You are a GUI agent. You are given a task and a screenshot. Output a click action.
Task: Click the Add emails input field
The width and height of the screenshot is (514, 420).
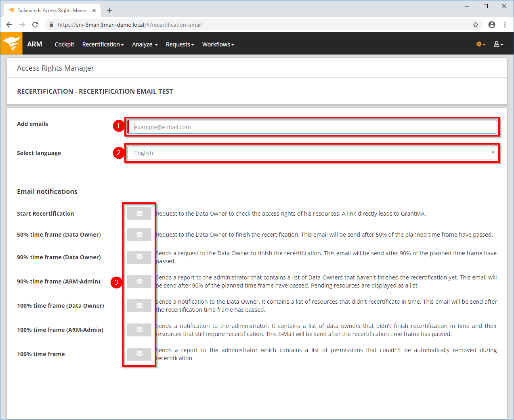312,127
